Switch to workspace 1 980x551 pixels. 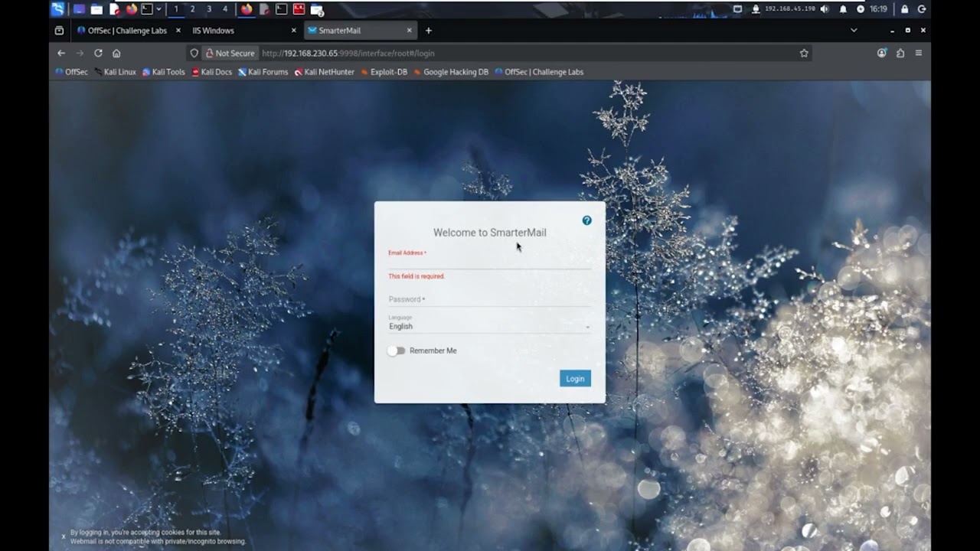point(176,9)
